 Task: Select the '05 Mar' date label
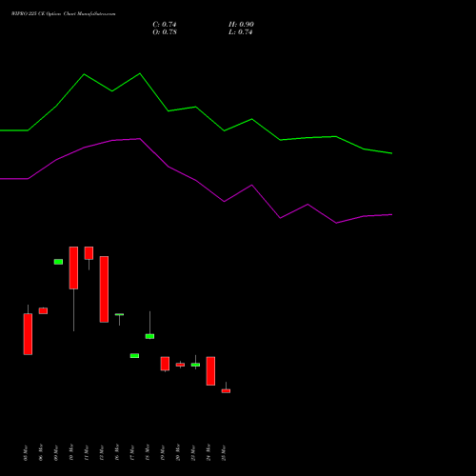coord(26,453)
